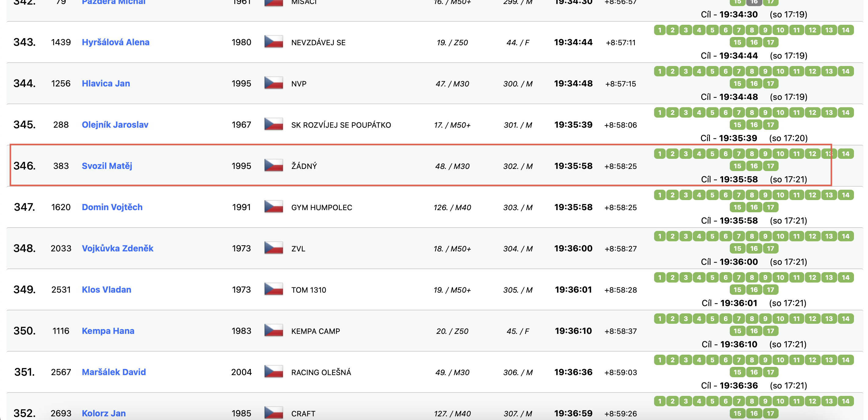Open Hlavica Jan runner link
Screen dimensions: 868x420
click(106, 83)
